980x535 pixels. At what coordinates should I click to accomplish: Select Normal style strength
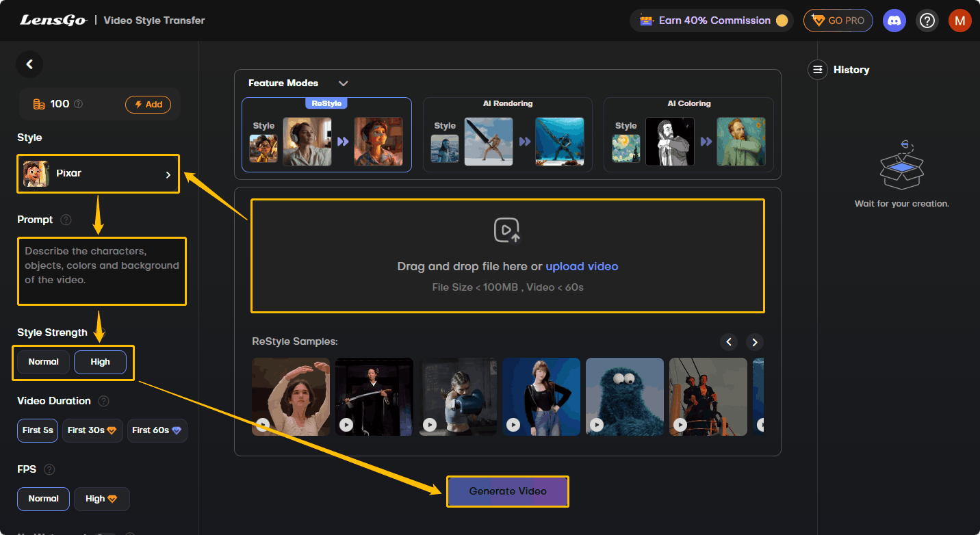(43, 362)
